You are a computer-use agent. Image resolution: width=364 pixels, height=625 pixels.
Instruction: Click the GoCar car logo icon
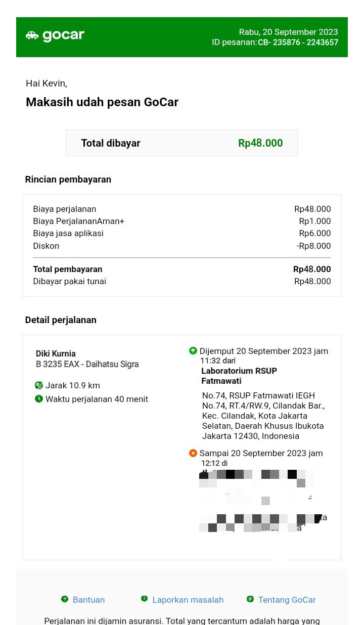click(x=32, y=35)
